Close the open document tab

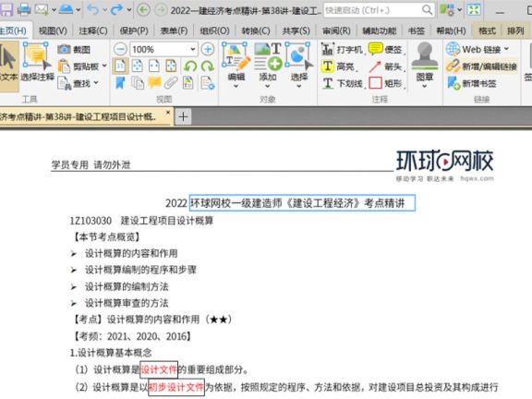[167, 113]
